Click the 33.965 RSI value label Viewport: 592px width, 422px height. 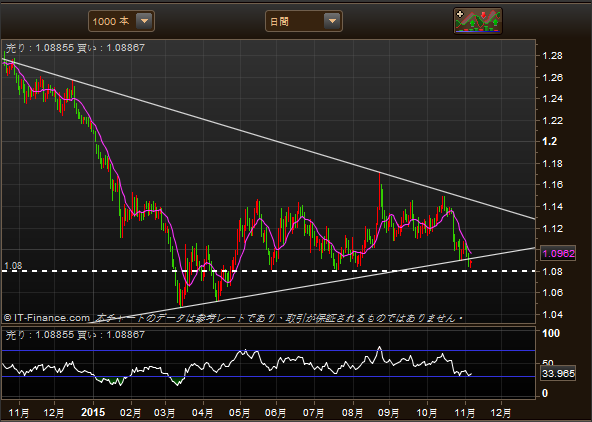coord(558,373)
